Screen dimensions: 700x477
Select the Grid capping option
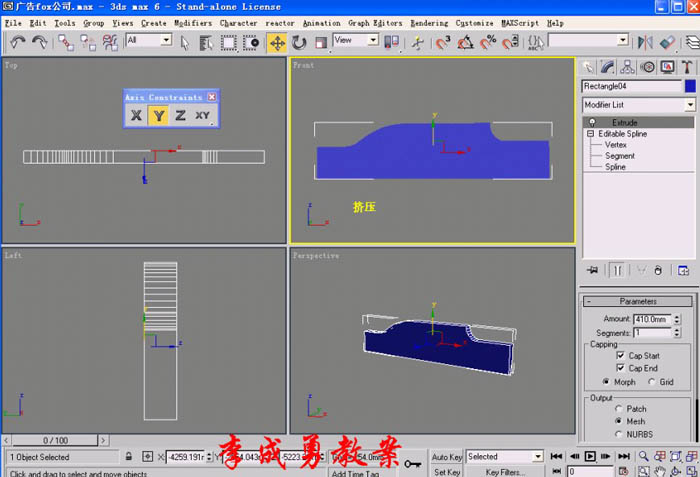click(651, 381)
